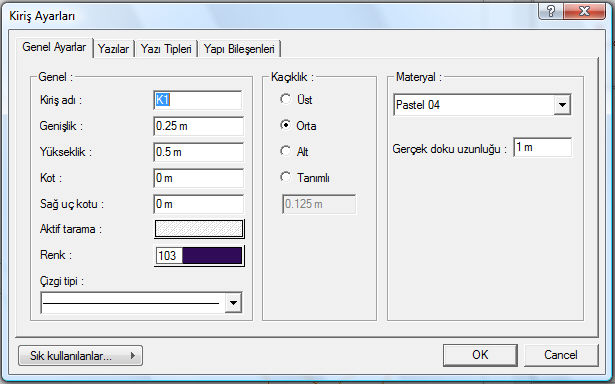Click the Yükseklik field showing 0.5 m
Image resolution: width=615 pixels, height=384 pixels.
click(x=198, y=152)
